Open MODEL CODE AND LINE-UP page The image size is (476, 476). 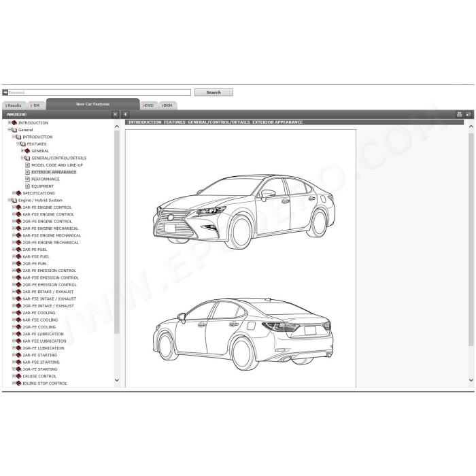57,165
